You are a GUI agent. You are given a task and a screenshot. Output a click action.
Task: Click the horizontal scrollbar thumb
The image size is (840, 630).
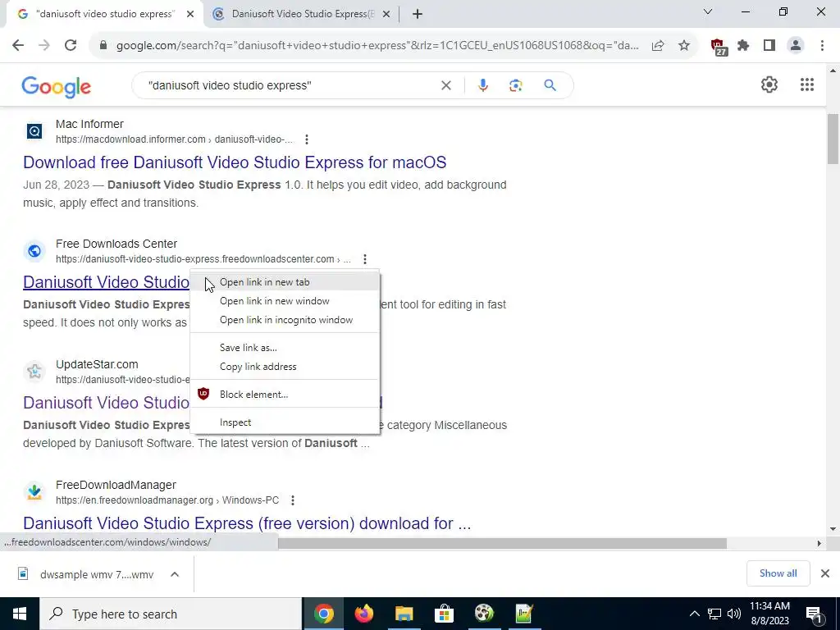point(502,543)
